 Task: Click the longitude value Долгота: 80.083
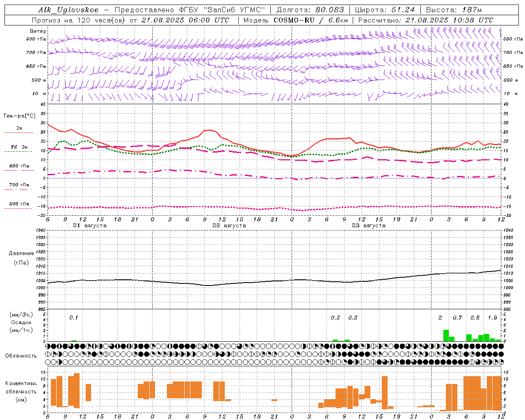point(310,10)
